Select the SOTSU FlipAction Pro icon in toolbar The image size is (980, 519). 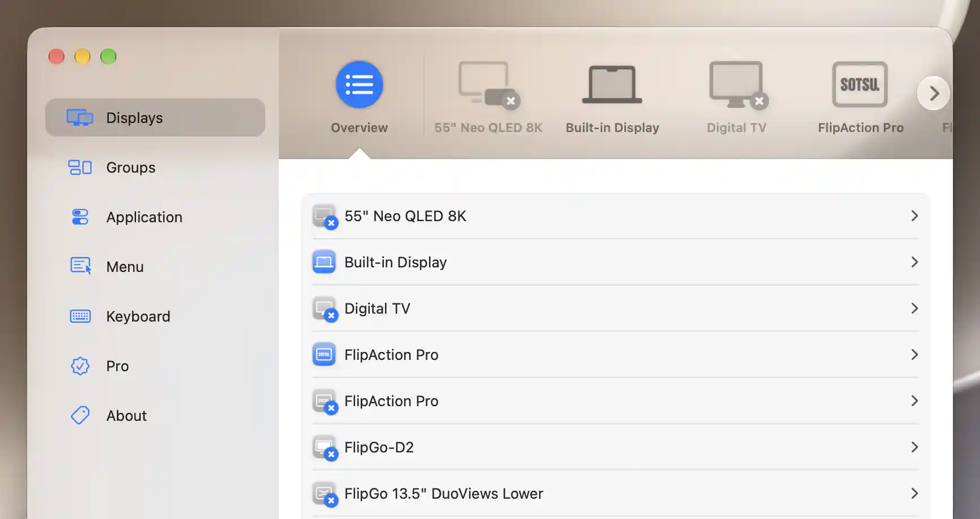860,85
